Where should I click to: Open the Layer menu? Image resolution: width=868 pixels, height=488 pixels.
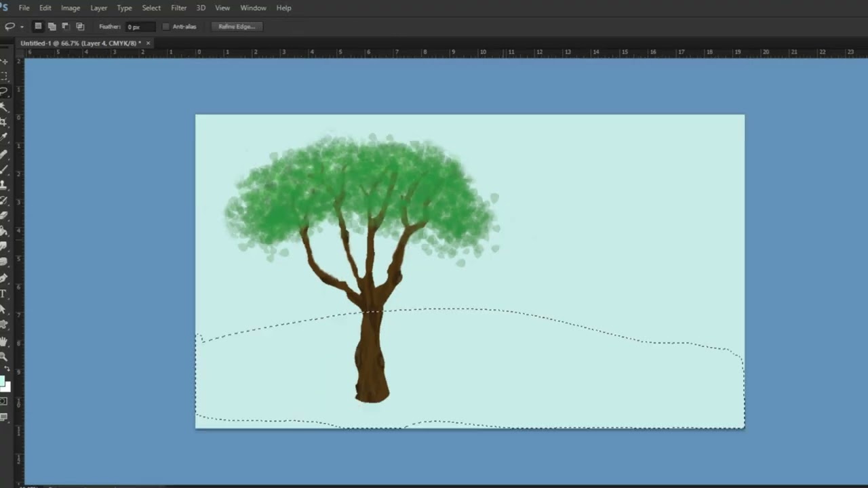(x=99, y=8)
